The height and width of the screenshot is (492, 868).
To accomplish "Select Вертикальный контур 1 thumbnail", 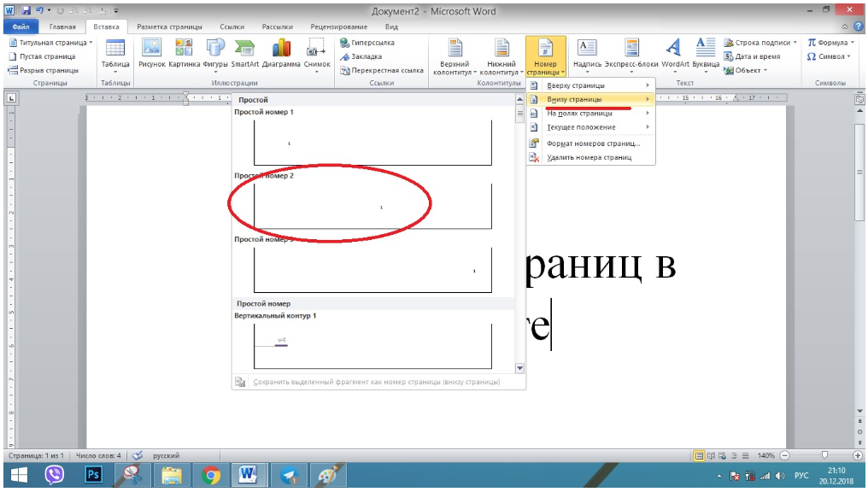I will (x=372, y=346).
